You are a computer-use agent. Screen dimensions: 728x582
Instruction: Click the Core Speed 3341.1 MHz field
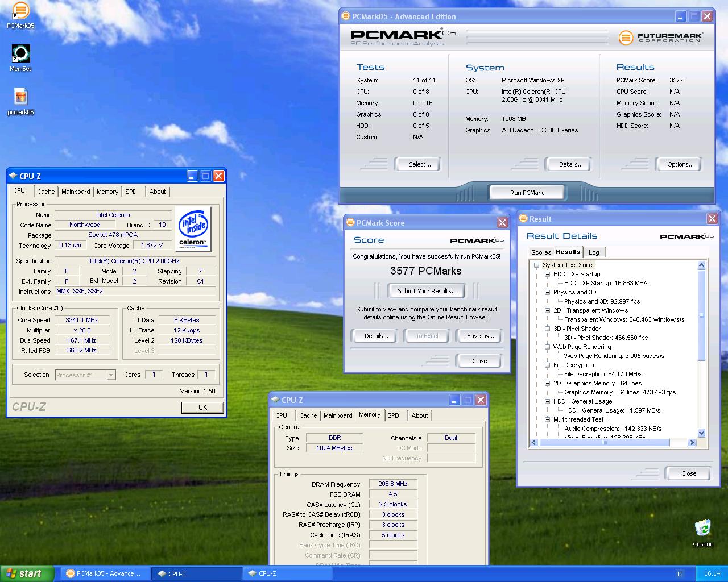point(82,320)
